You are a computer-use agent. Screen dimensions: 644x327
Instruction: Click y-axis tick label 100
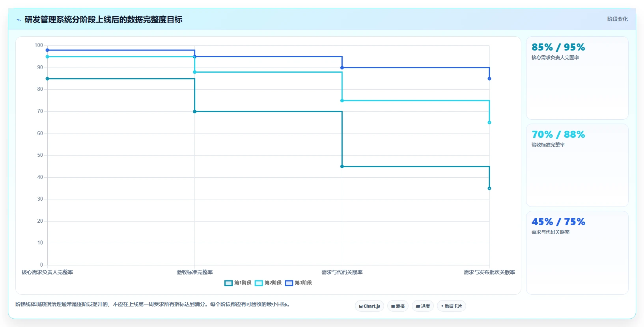[x=39, y=45]
